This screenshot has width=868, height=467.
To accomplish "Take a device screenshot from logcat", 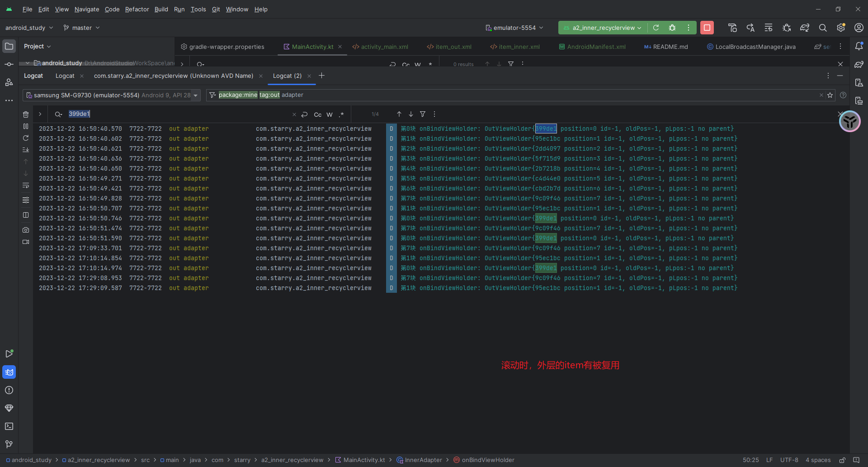I will tap(26, 230).
